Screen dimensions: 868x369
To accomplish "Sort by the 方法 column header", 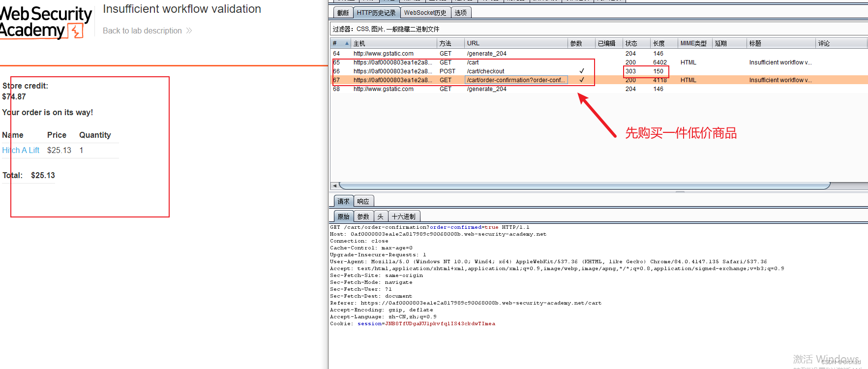I will [x=450, y=43].
